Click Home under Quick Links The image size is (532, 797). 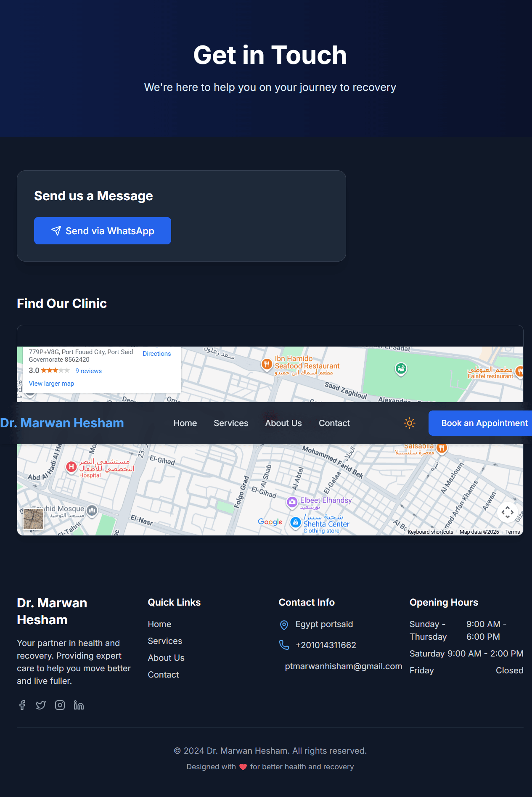(159, 624)
